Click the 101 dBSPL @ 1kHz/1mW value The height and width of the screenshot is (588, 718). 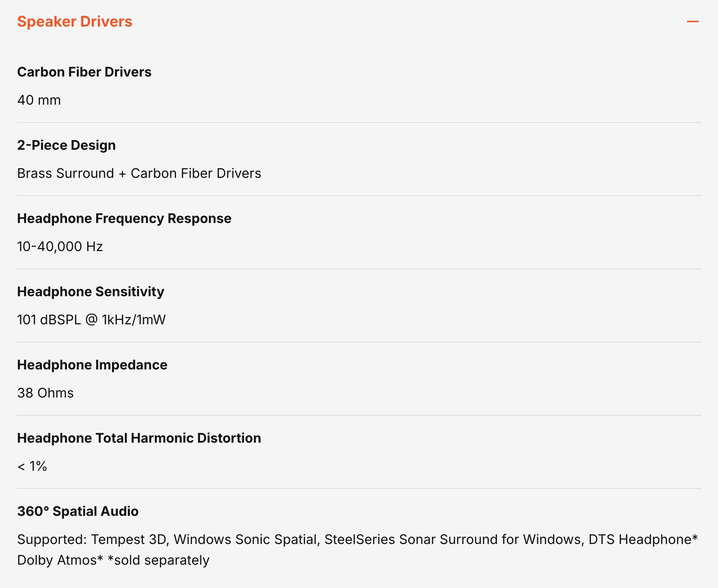click(x=91, y=320)
